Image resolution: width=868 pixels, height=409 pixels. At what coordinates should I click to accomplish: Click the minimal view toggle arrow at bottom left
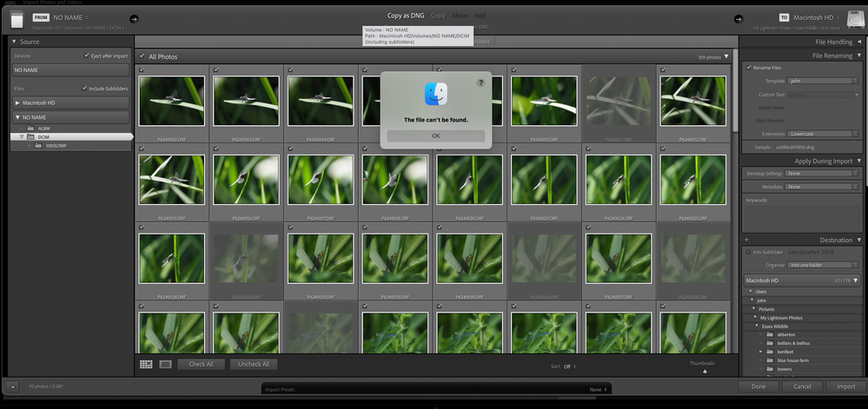(13, 386)
